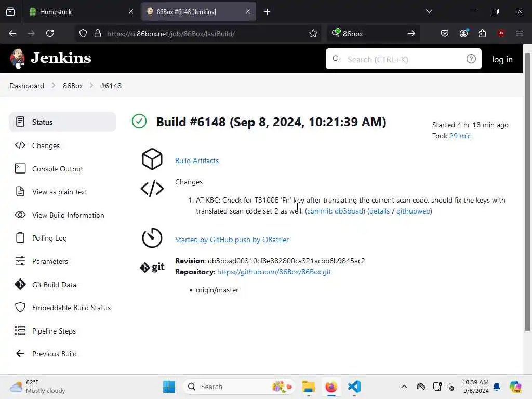
Task: Click the Git Build Data diamond icon
Action: (x=20, y=284)
